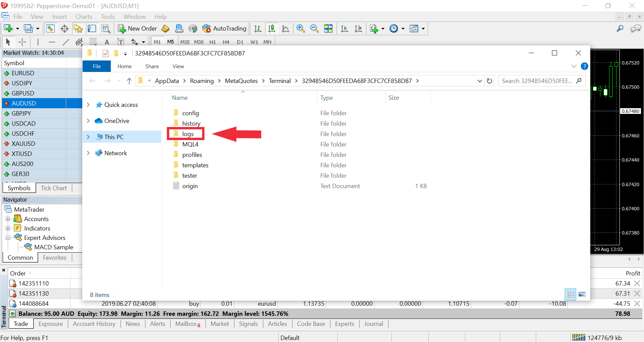Select the logs folder

tap(188, 134)
